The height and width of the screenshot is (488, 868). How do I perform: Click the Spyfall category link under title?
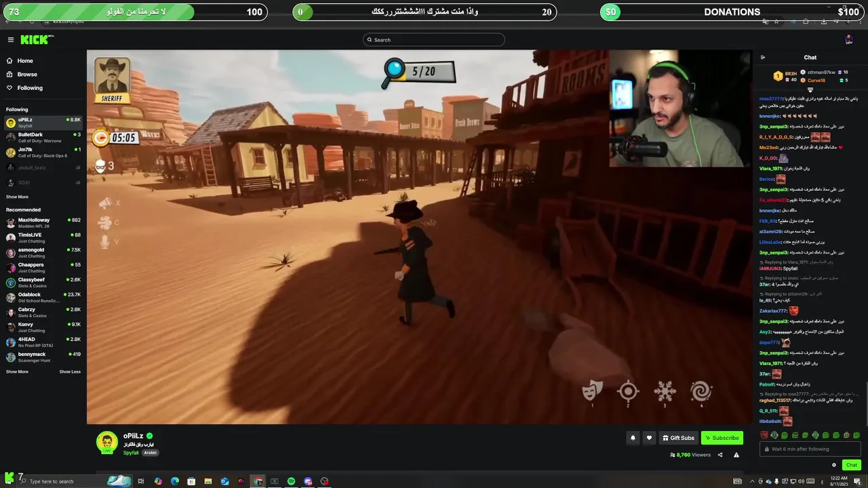coord(130,453)
